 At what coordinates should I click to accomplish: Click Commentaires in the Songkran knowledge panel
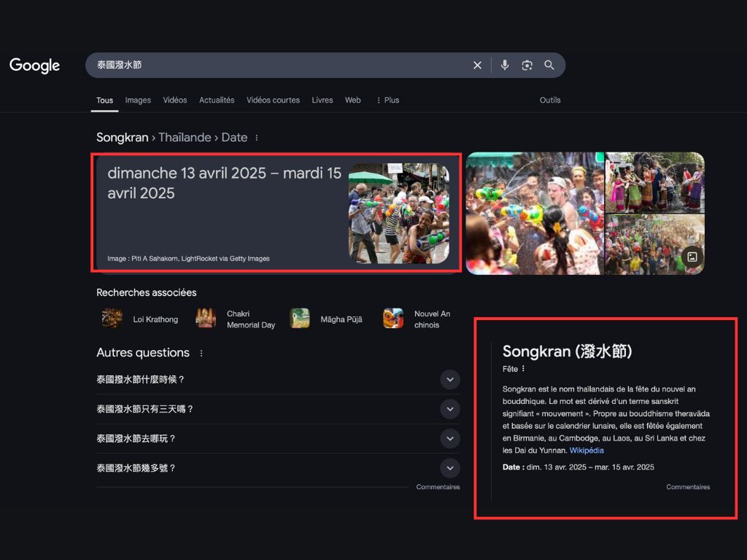coord(688,487)
